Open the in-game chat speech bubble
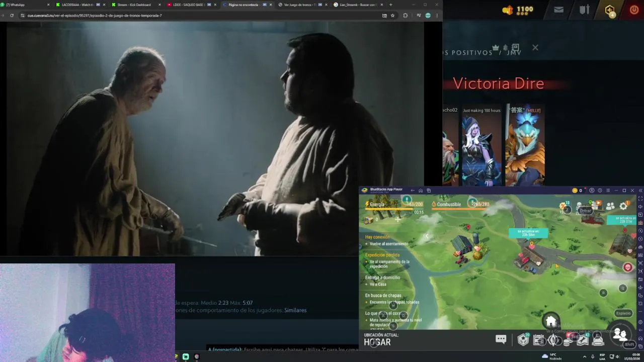This screenshot has height=362, width=644. pyautogui.click(x=501, y=339)
